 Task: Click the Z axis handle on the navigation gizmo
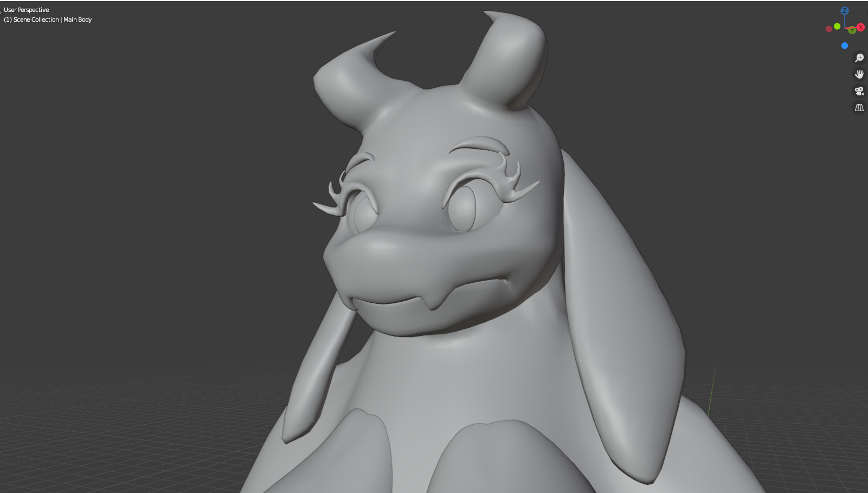point(844,11)
